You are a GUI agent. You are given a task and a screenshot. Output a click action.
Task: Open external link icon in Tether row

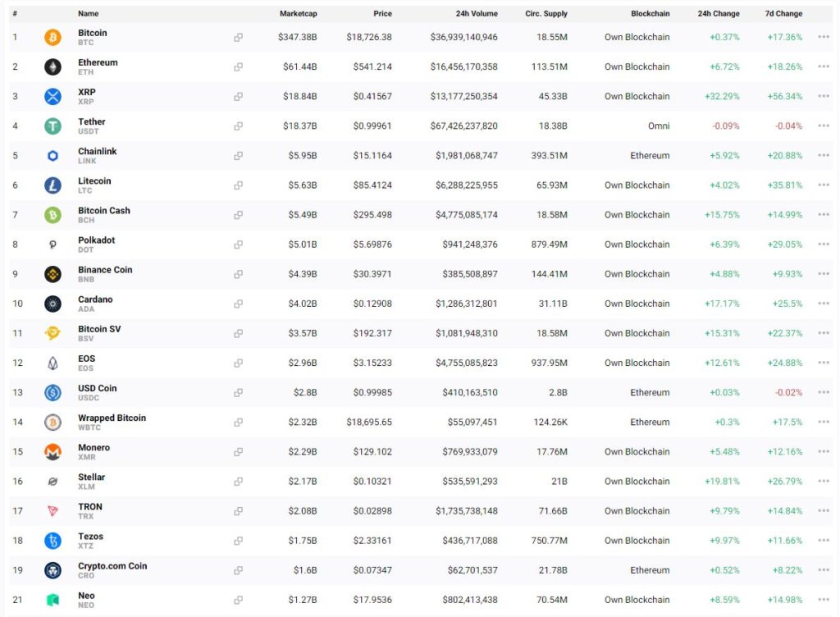point(239,126)
